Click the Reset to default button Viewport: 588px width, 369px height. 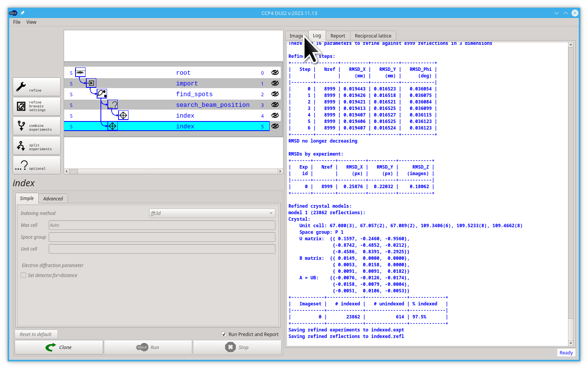click(x=36, y=334)
